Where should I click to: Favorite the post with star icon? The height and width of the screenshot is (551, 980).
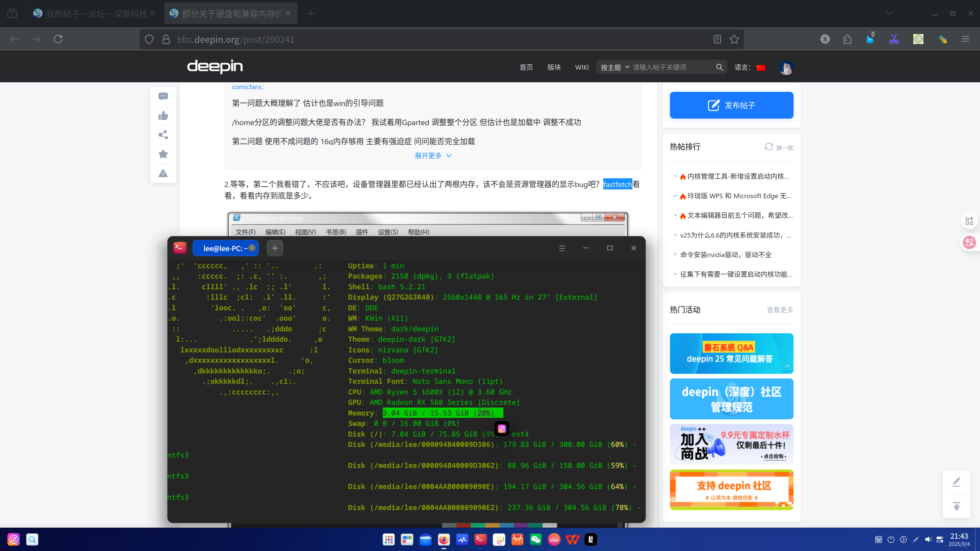(x=163, y=154)
